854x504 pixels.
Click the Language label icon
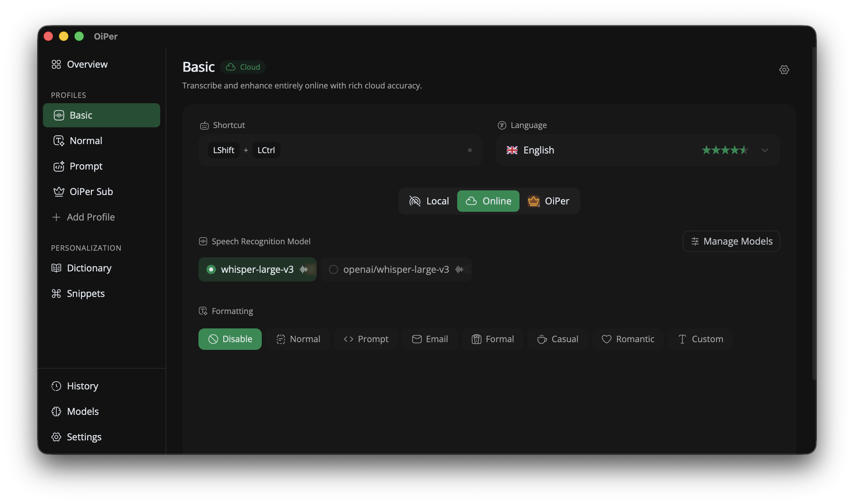click(x=502, y=125)
